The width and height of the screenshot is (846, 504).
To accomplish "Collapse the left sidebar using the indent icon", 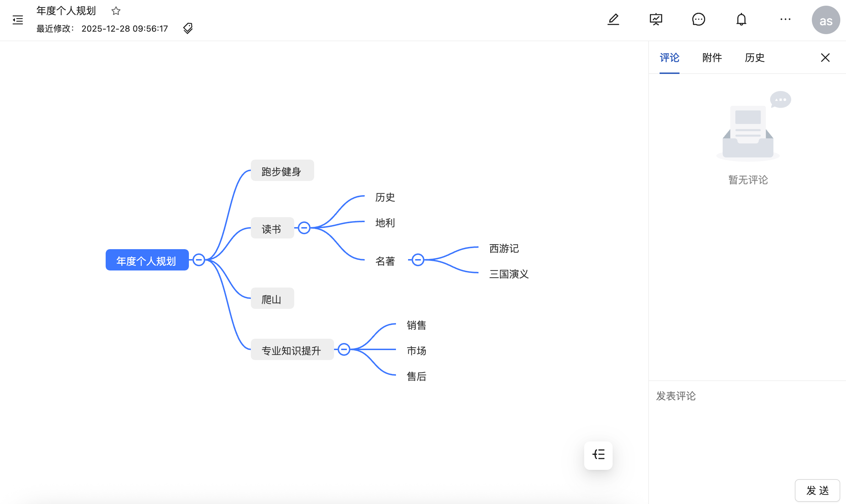I will 17,20.
